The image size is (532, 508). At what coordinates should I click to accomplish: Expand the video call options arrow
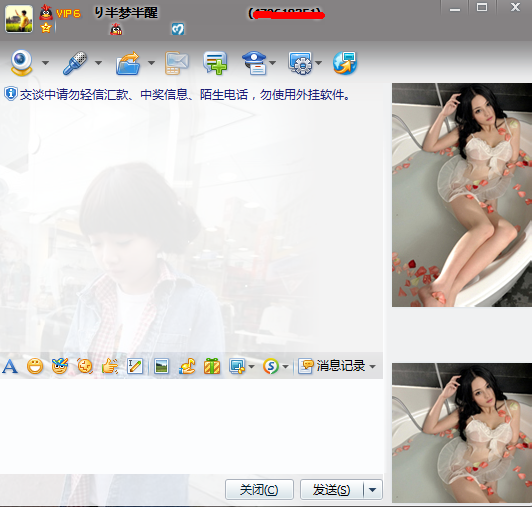tap(45, 63)
